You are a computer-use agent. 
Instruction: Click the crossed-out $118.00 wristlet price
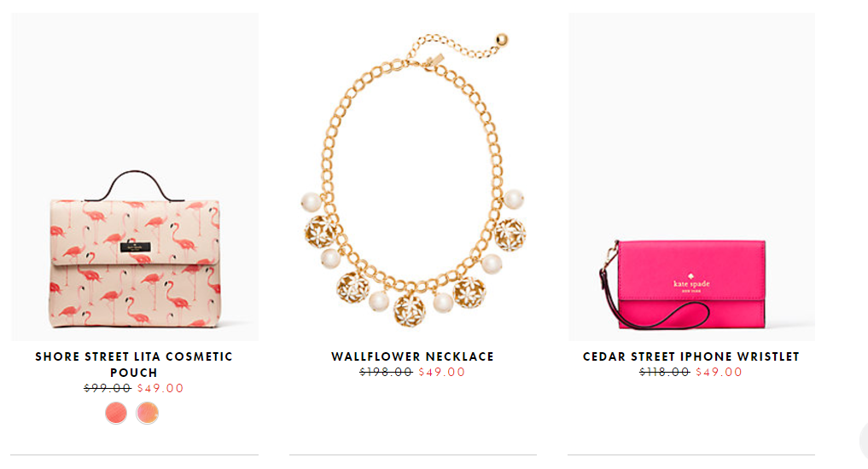point(664,372)
